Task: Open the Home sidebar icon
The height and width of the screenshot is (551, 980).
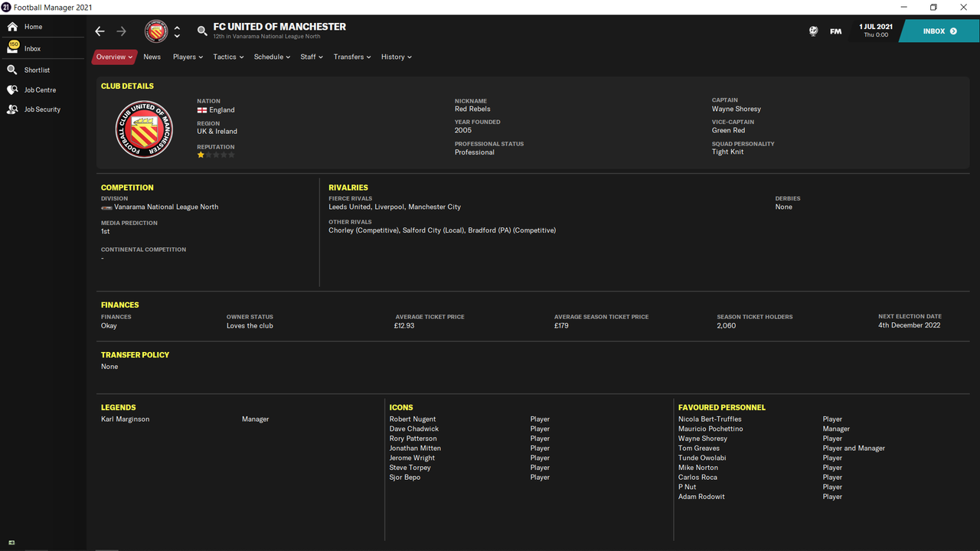Action: tap(12, 27)
